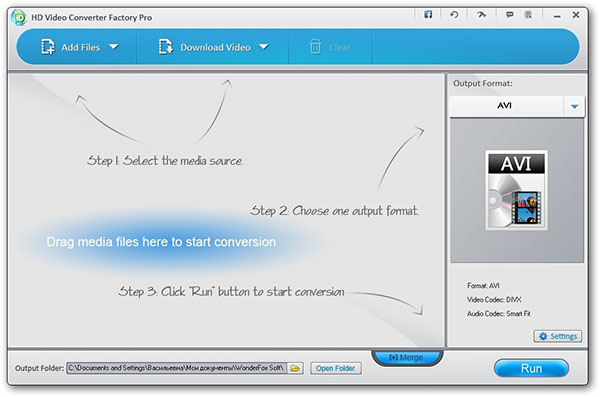The height and width of the screenshot is (397, 600).
Task: Open the Facebook share icon
Action: coord(428,15)
